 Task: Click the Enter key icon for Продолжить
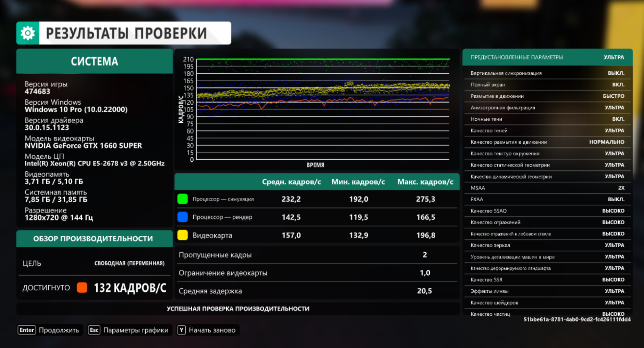[x=26, y=330]
